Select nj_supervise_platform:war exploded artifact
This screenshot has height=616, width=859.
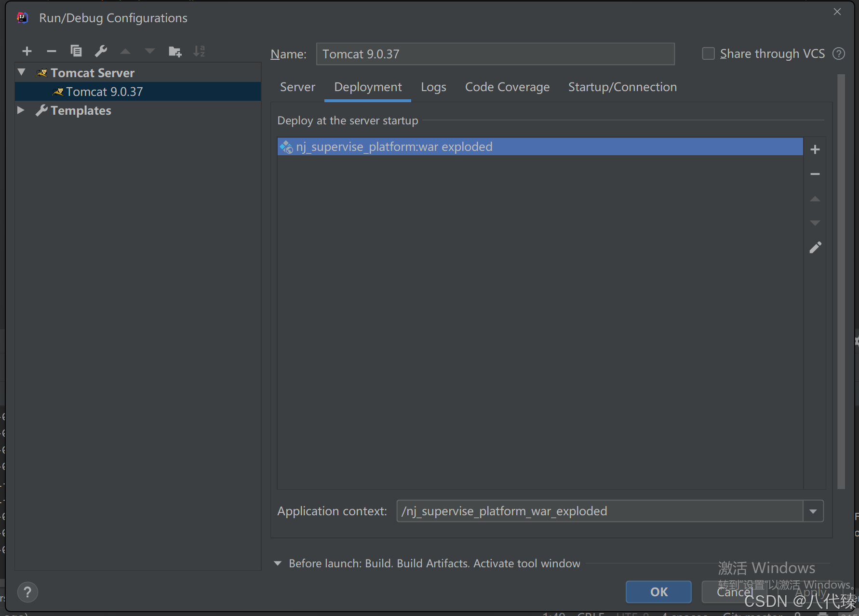pos(540,147)
